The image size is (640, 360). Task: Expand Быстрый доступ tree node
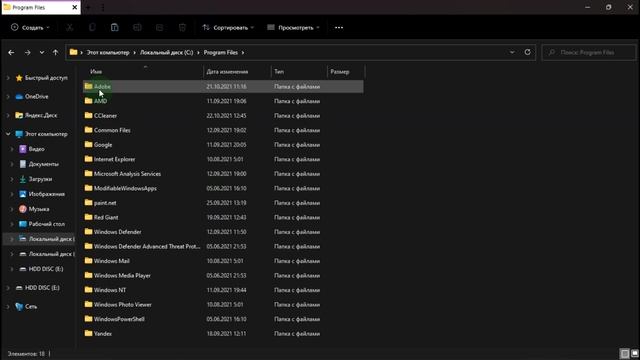tap(8, 78)
